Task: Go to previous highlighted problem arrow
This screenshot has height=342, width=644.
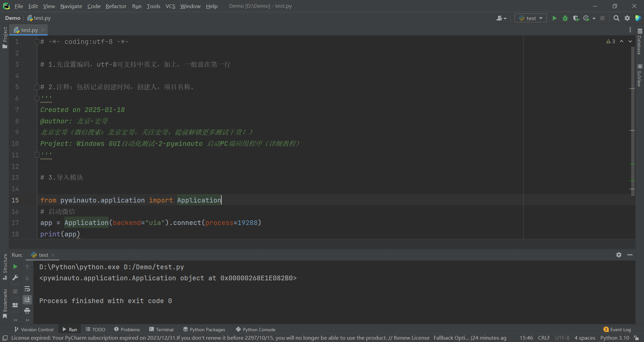Action: click(622, 41)
